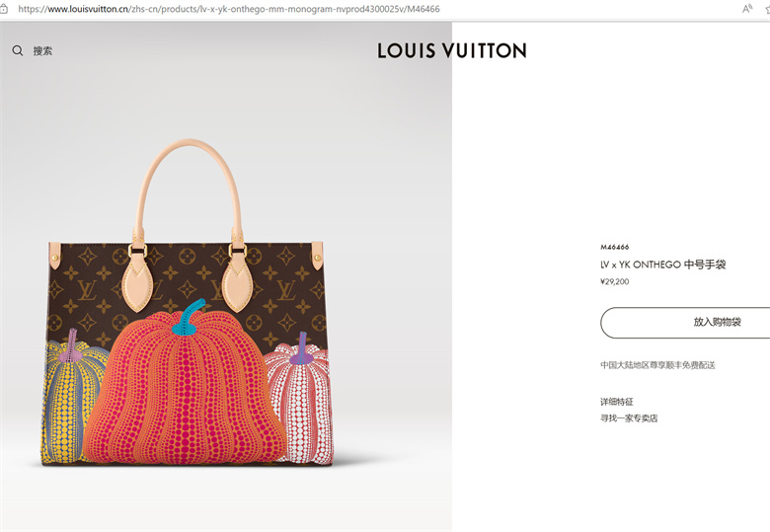The image size is (770, 532).
Task: Click the turquoise pumpkin stem on the bag
Action: (x=189, y=318)
